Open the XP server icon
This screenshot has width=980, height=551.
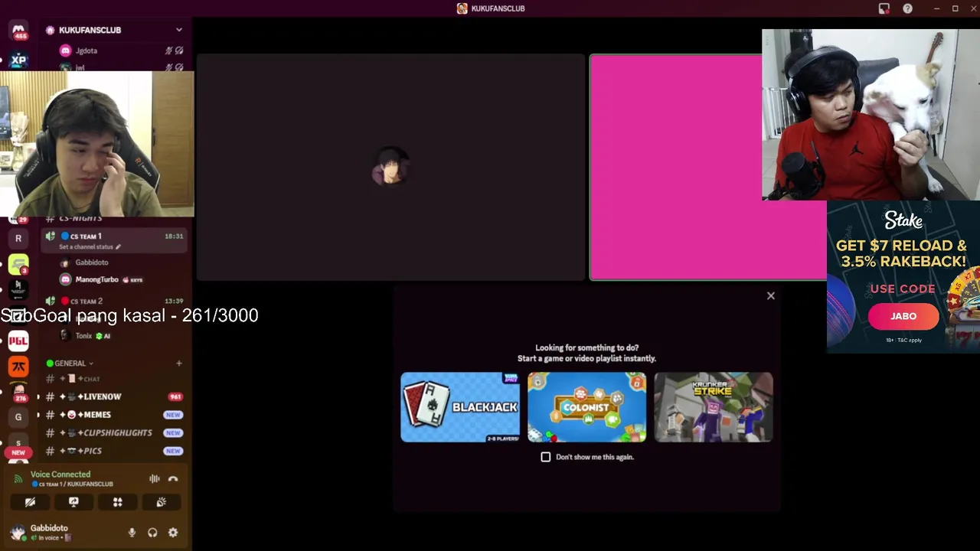coord(18,60)
